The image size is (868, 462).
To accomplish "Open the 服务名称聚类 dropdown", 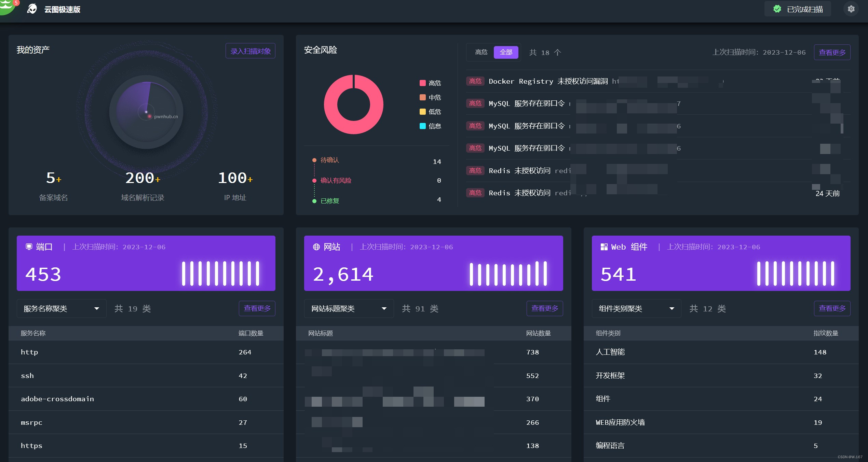I will tap(62, 309).
